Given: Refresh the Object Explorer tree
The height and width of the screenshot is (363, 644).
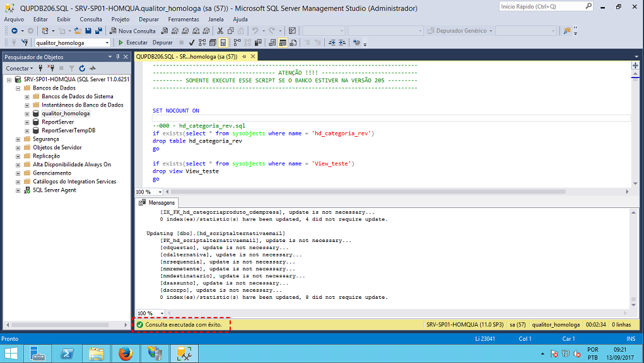Looking at the screenshot, I should (82, 69).
